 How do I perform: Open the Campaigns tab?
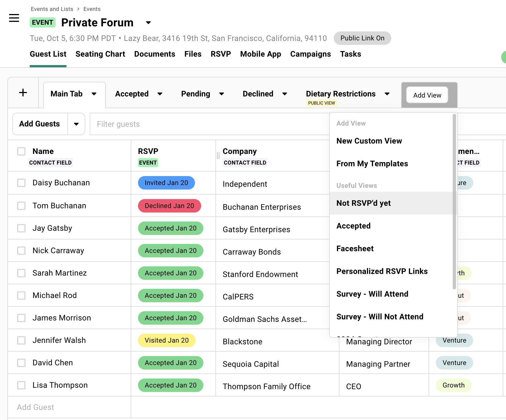click(311, 54)
